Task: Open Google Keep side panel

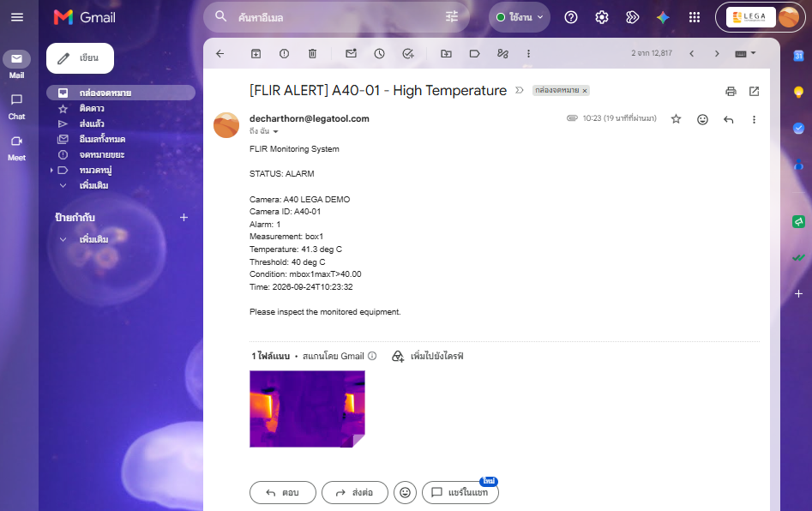Action: point(798,92)
